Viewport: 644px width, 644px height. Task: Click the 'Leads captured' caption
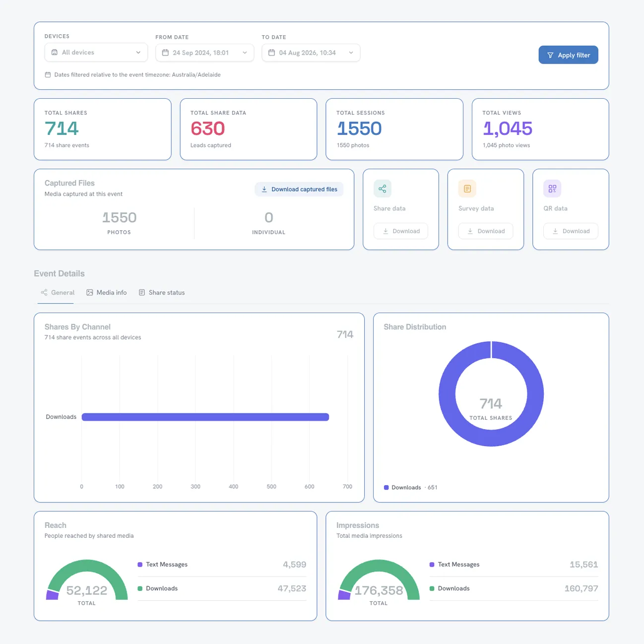pyautogui.click(x=211, y=145)
